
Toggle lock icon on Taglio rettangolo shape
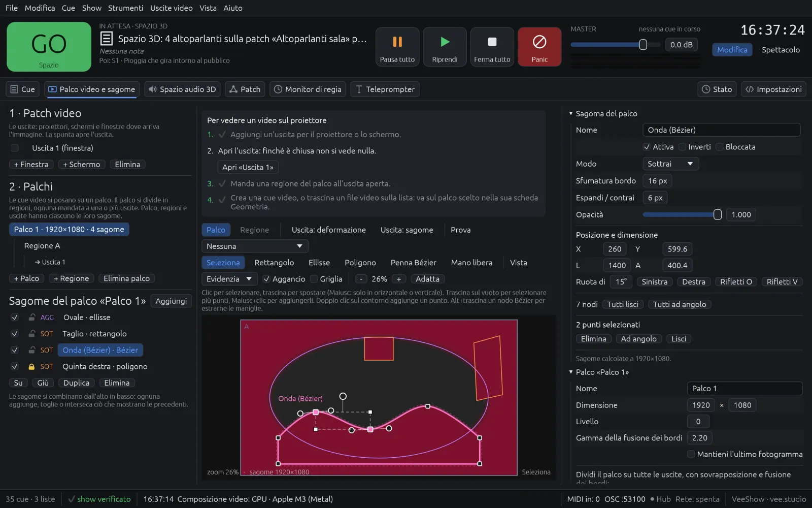[x=31, y=334]
